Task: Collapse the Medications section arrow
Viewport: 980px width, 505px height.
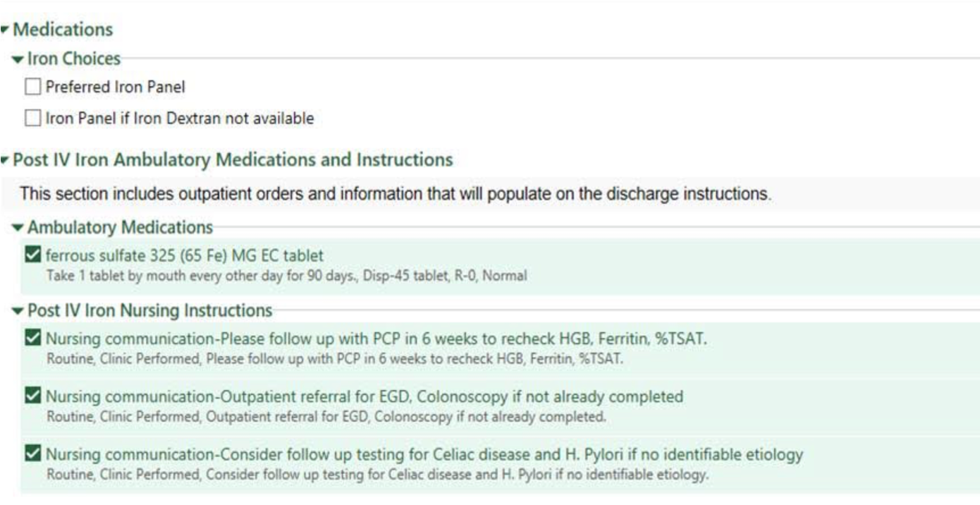Action: pos(5,30)
